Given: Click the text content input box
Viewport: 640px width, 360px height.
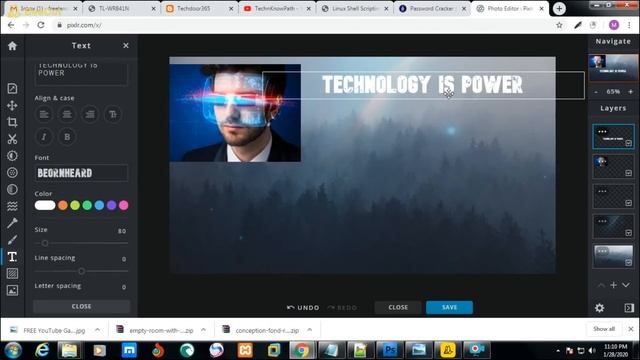Looking at the screenshot, I should point(81,73).
